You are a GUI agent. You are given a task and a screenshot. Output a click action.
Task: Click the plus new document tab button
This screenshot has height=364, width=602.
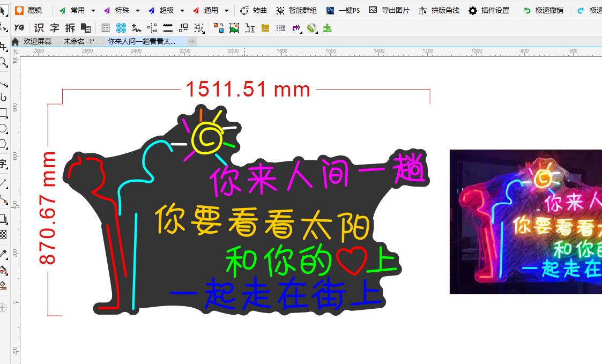pyautogui.click(x=192, y=41)
